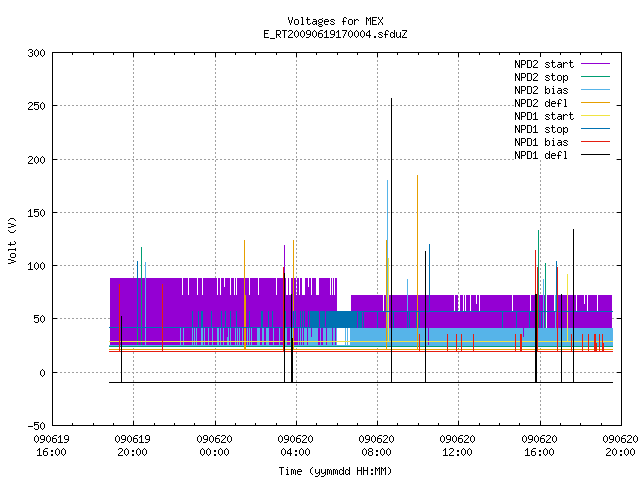Click the 'Volt (V)' y-axis label
This screenshot has width=640, height=480.
coord(12,240)
